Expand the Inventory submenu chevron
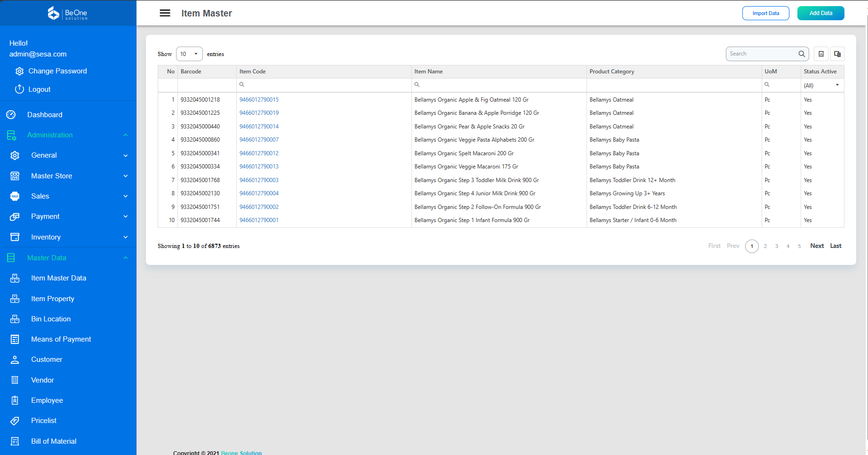Screen dimensions: 868x455 coord(126,237)
